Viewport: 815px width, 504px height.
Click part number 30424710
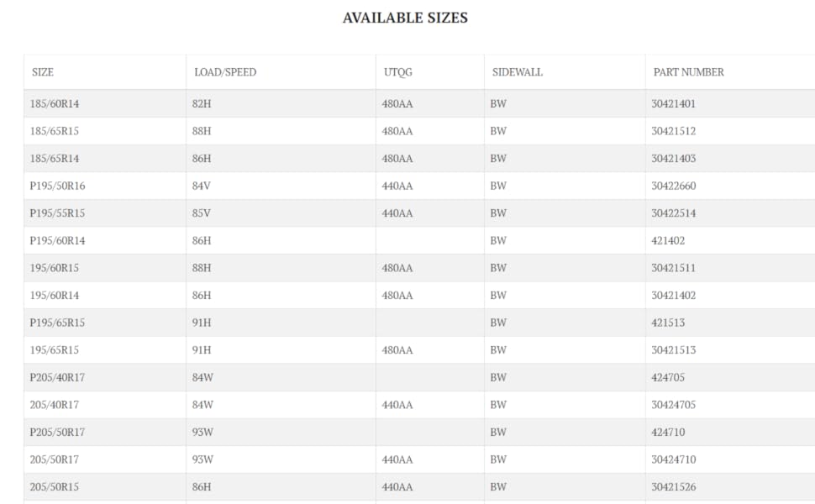tap(673, 459)
